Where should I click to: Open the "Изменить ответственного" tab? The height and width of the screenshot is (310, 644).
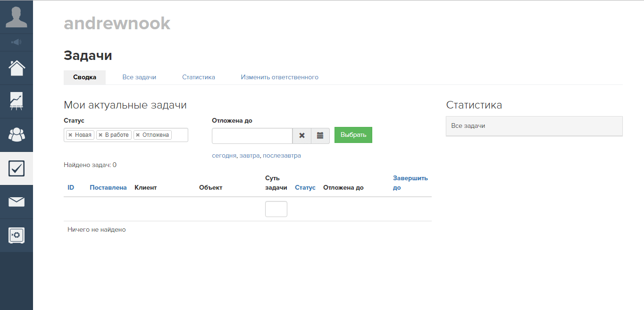tap(279, 77)
